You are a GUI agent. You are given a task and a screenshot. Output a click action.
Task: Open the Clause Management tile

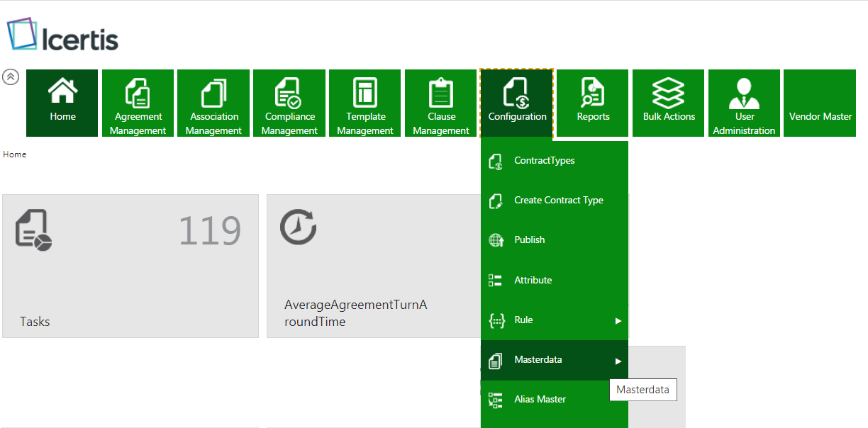440,103
